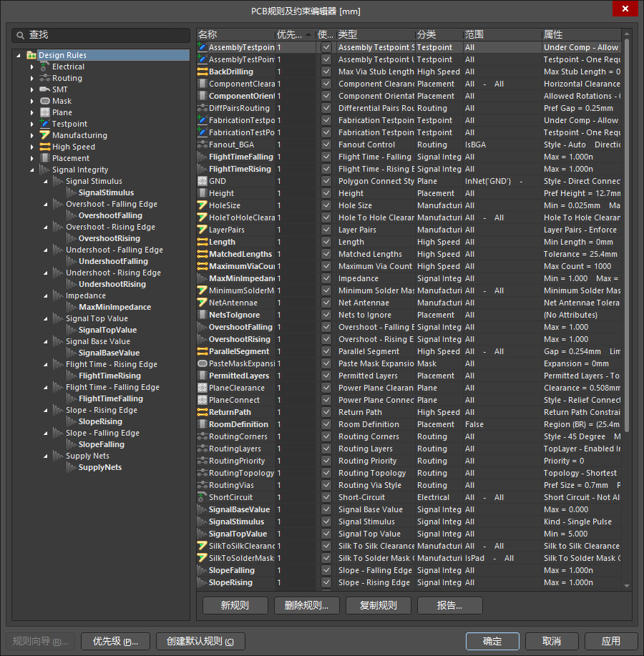Click the Placement category icon in the tree
This screenshot has width=644, height=656.
[x=45, y=158]
